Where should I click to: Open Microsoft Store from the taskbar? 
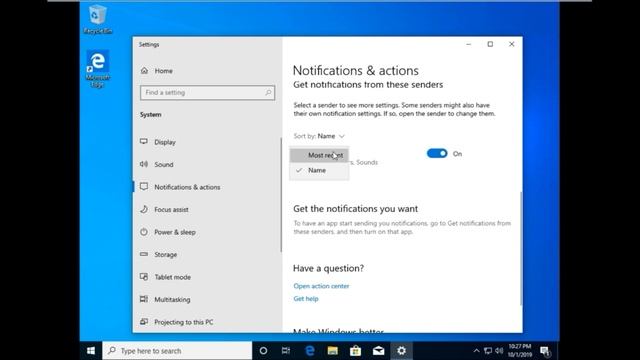(x=356, y=351)
